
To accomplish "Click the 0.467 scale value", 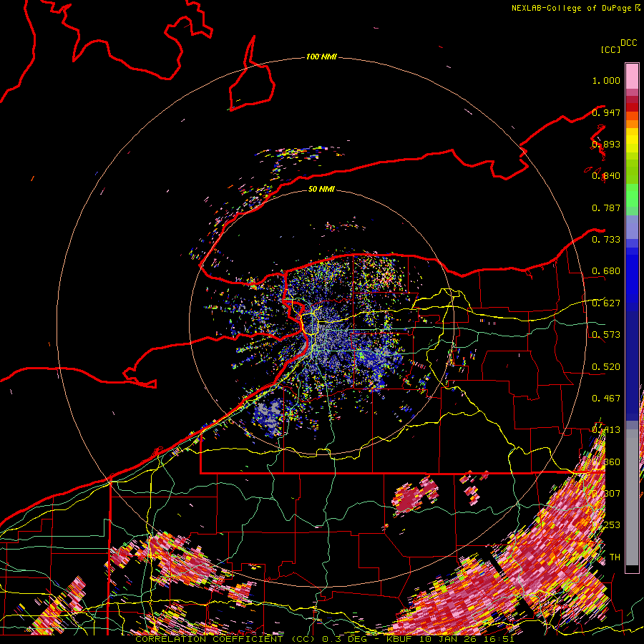I will 606,399.
